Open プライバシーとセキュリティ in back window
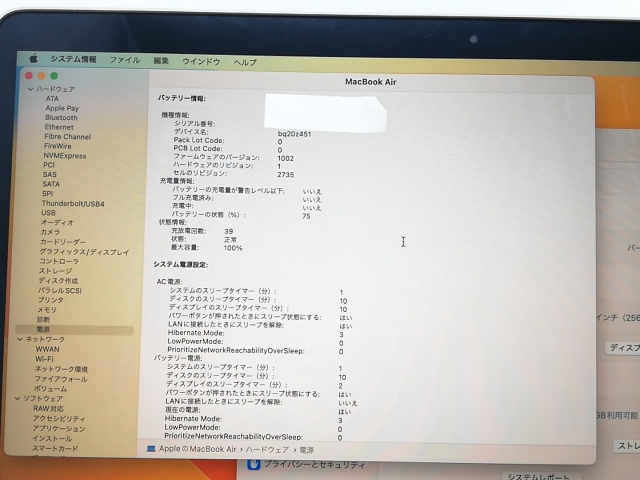 tap(314, 464)
